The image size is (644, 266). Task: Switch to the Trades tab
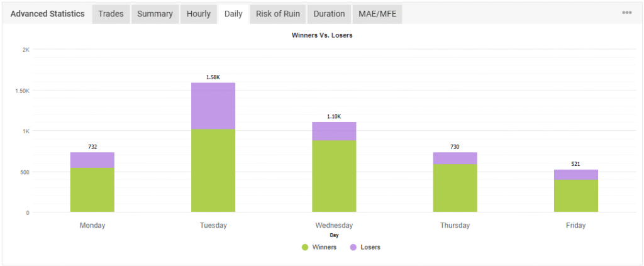coord(111,14)
